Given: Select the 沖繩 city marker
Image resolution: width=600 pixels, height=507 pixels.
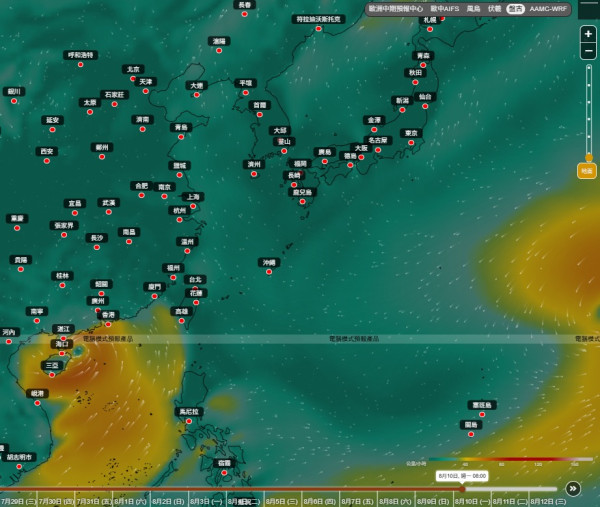Looking at the screenshot, I should pyautogui.click(x=269, y=272).
